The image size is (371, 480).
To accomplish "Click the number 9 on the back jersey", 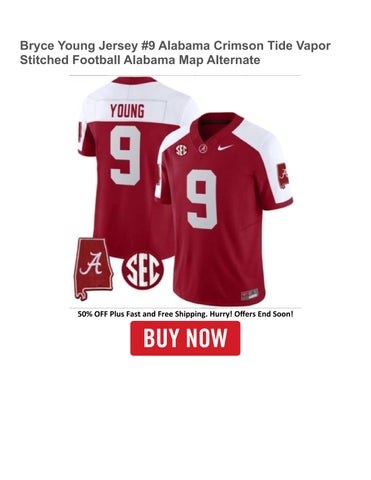I will click(x=125, y=155).
